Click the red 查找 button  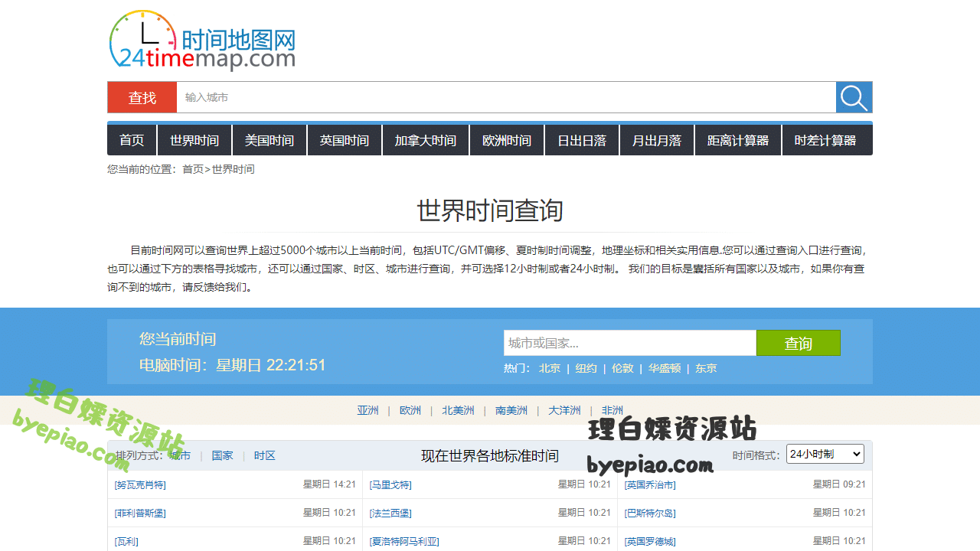click(142, 97)
